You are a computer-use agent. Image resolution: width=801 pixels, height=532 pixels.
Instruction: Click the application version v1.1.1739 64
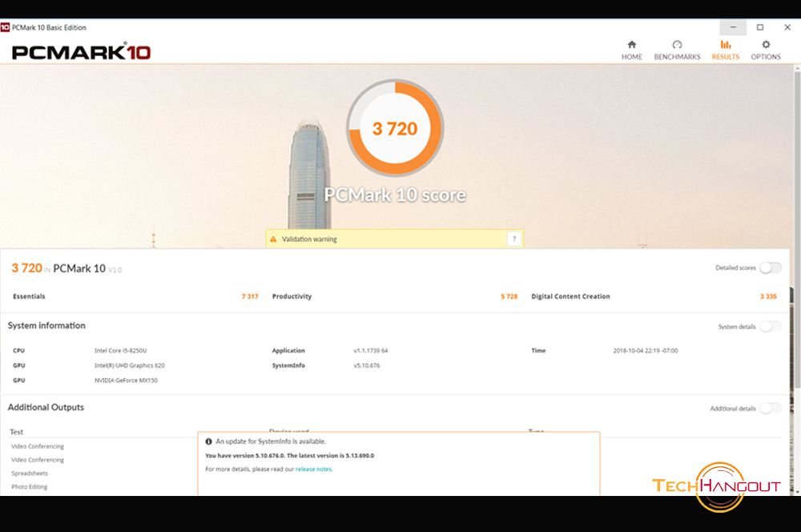371,351
